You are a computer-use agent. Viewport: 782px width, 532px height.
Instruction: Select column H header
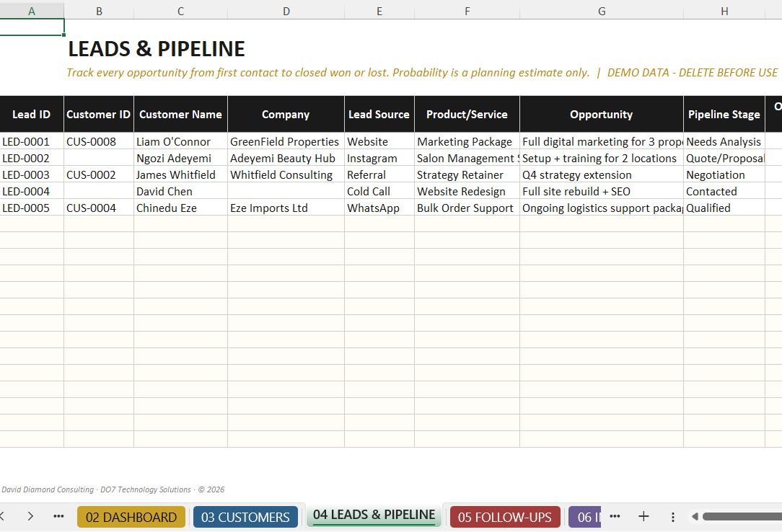[724, 11]
